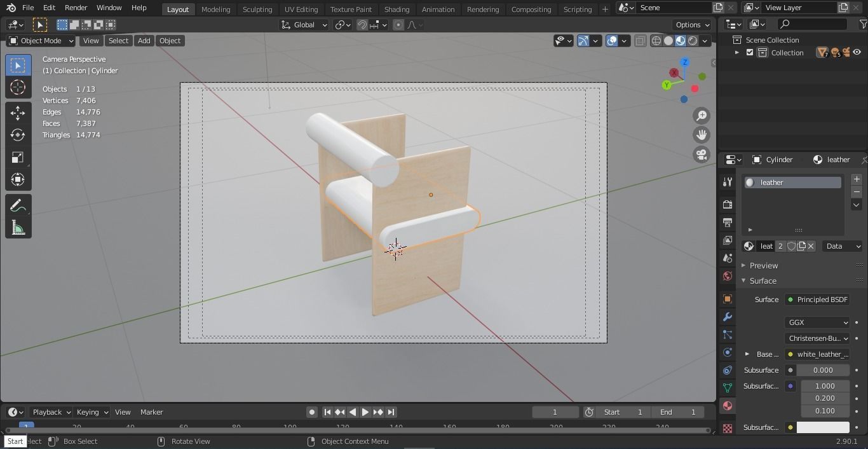Click the white_leather base color texture button
The width and height of the screenshot is (868, 449).
(x=817, y=354)
